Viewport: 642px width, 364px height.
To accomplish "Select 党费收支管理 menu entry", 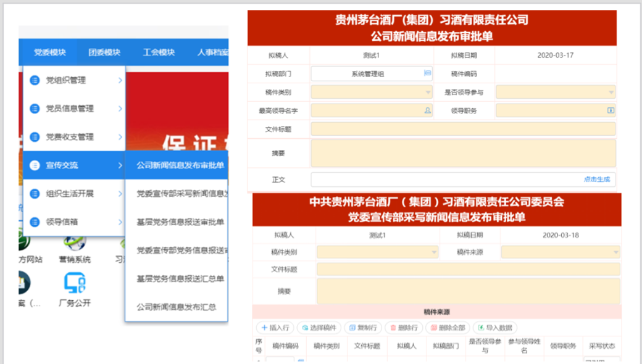I will (x=74, y=136).
